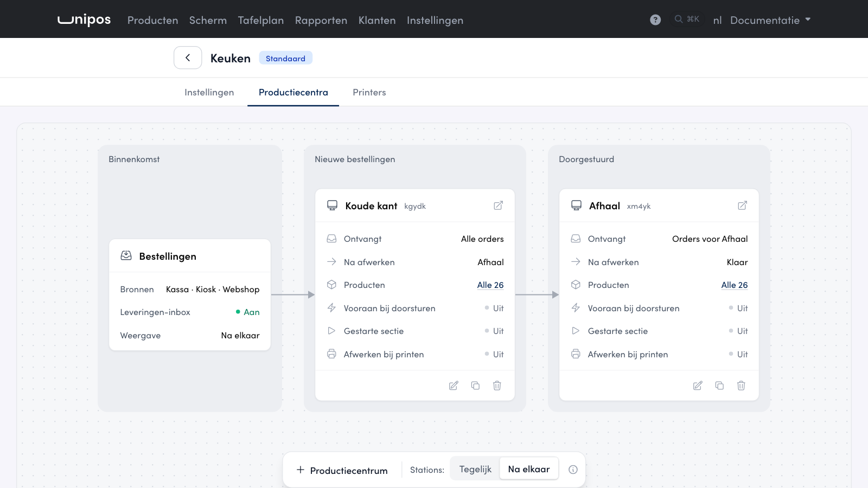868x488 pixels.
Task: Open Alle 26 products link for Koude kant
Action: [x=490, y=285]
